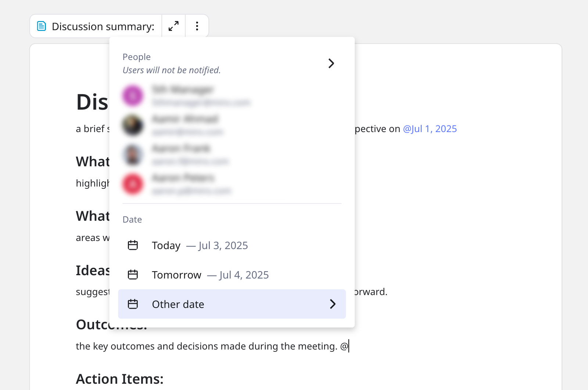Click the calendar icon next to Today
Screen dimensions: 588x390
[x=133, y=245]
